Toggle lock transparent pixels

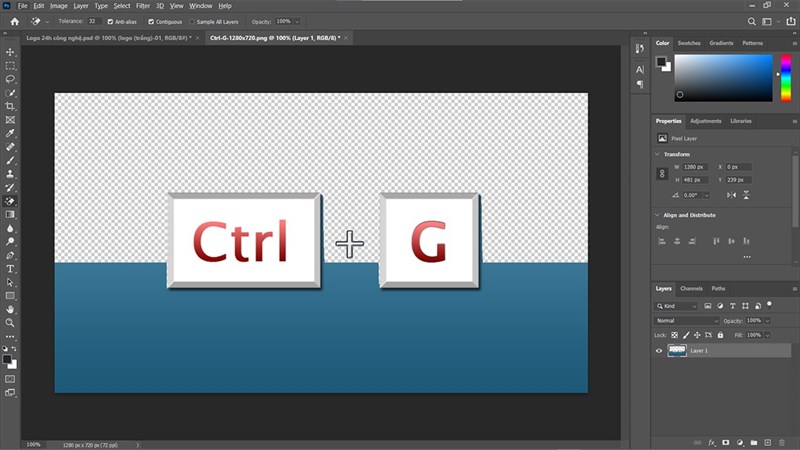(x=674, y=335)
